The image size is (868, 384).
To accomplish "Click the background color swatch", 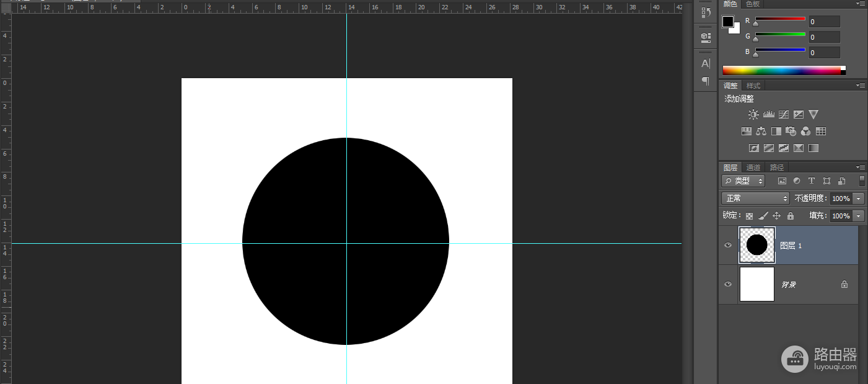I will coord(736,30).
